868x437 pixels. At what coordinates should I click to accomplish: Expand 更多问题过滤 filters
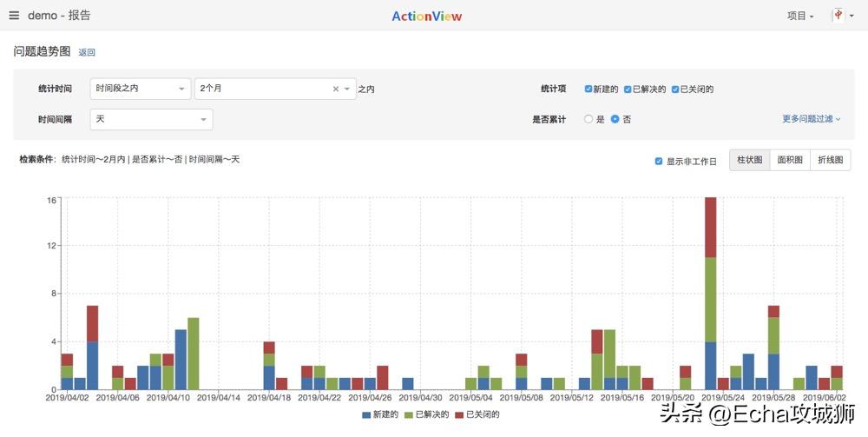(x=811, y=118)
